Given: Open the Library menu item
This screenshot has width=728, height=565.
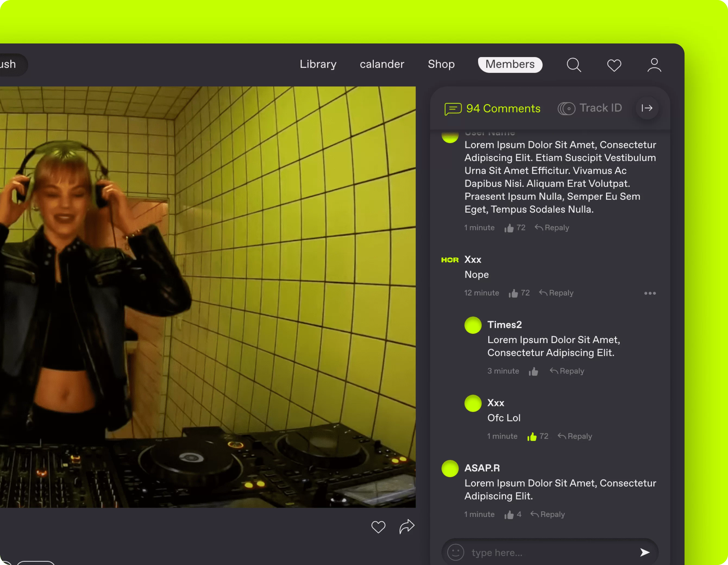Looking at the screenshot, I should tap(318, 64).
